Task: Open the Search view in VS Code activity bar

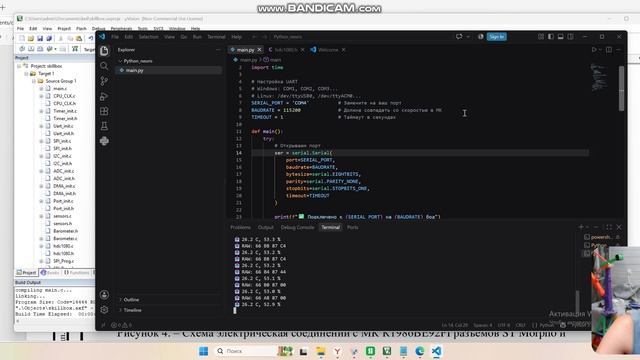Action: click(x=104, y=66)
